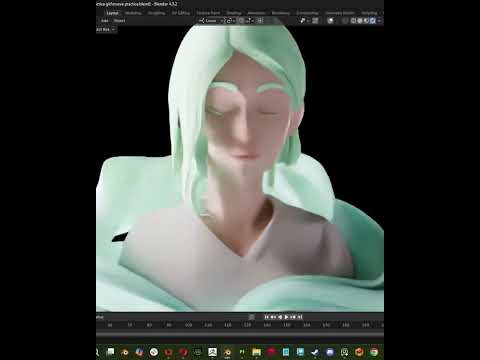
Task: Open the Animation workspace tab
Action: pos(256,13)
